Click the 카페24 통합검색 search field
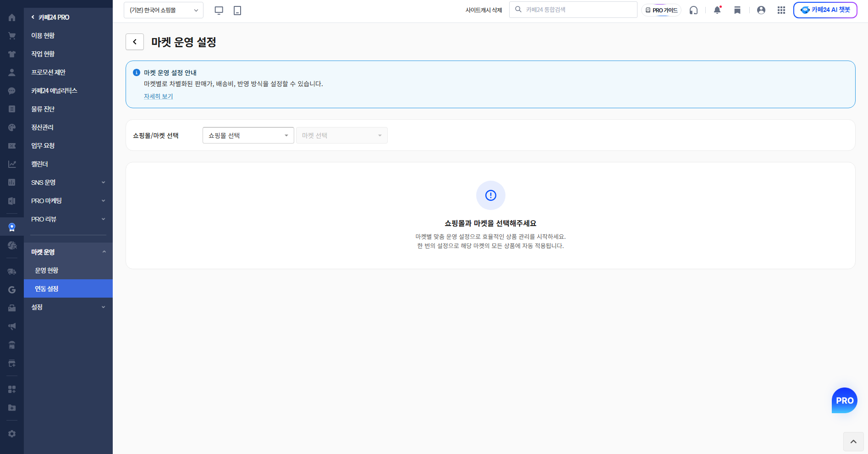868x454 pixels. 573,10
